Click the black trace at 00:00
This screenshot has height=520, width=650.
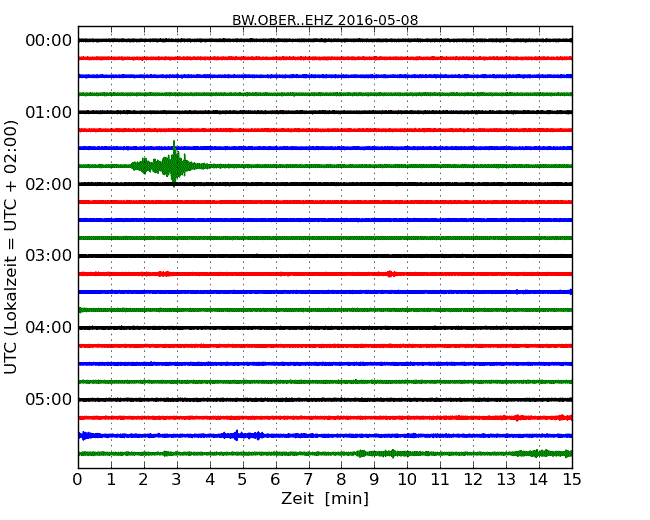pyautogui.click(x=325, y=40)
